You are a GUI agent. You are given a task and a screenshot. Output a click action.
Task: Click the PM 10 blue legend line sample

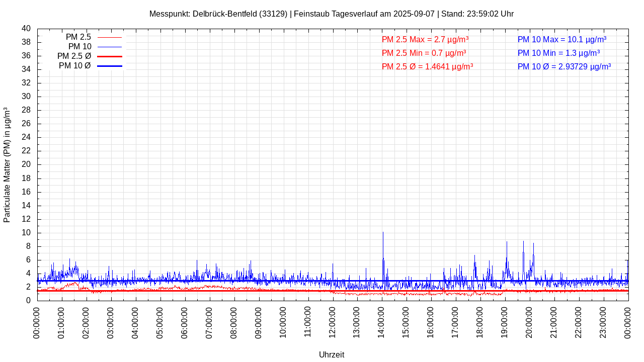pos(109,47)
